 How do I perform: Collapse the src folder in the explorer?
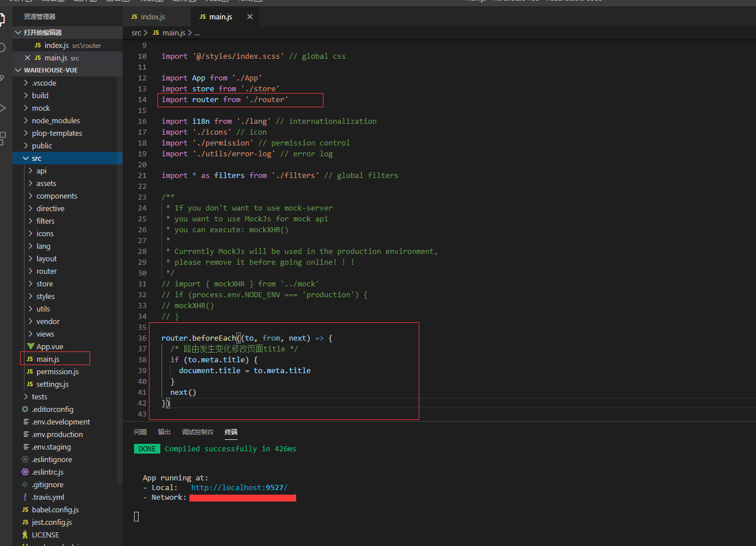26,158
